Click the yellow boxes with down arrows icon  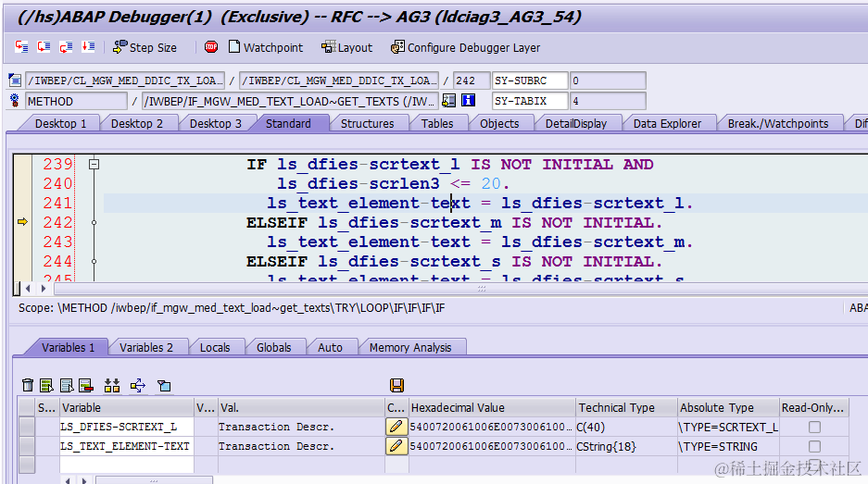[x=112, y=385]
